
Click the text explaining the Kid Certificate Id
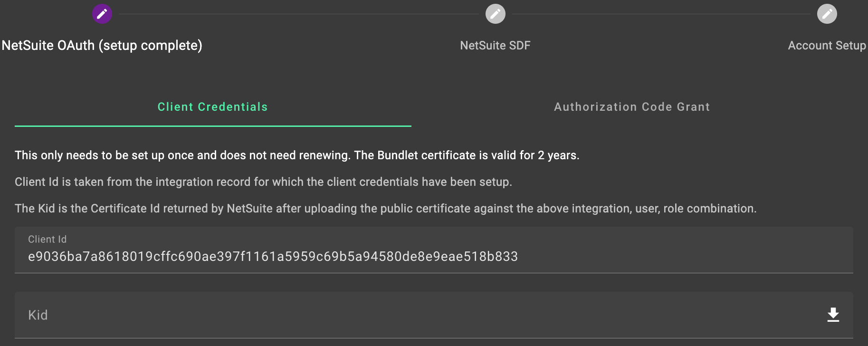coord(385,209)
